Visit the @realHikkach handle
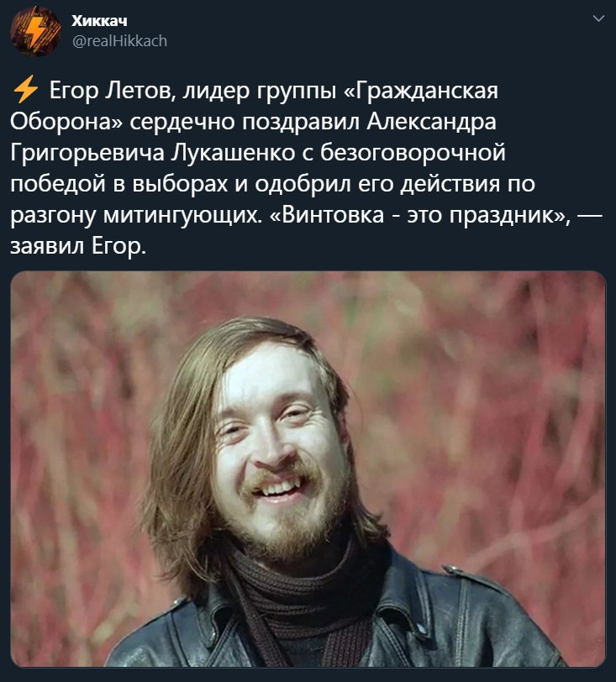Viewport: 616px width, 682px height. pos(119,41)
